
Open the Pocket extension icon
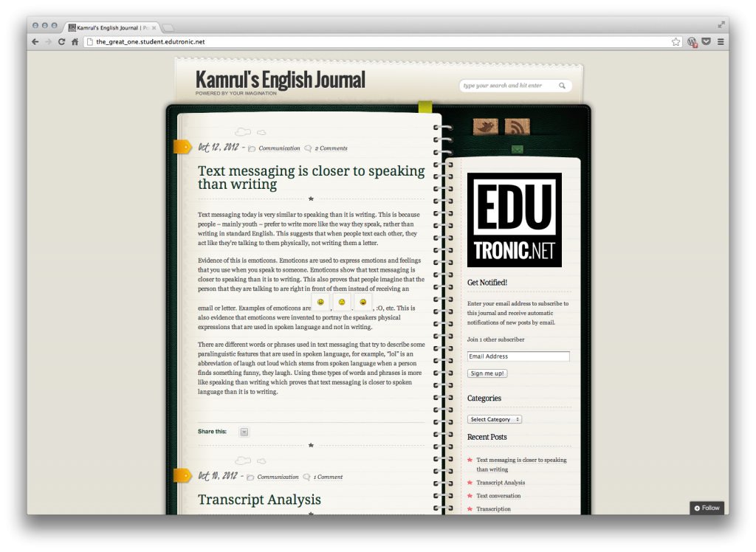(707, 41)
